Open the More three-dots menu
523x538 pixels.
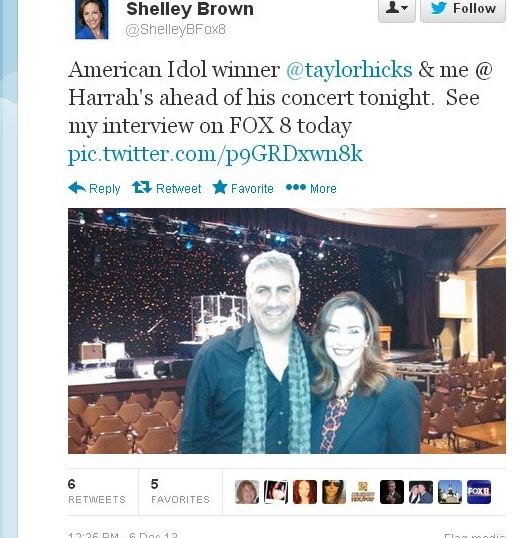pyautogui.click(x=296, y=187)
